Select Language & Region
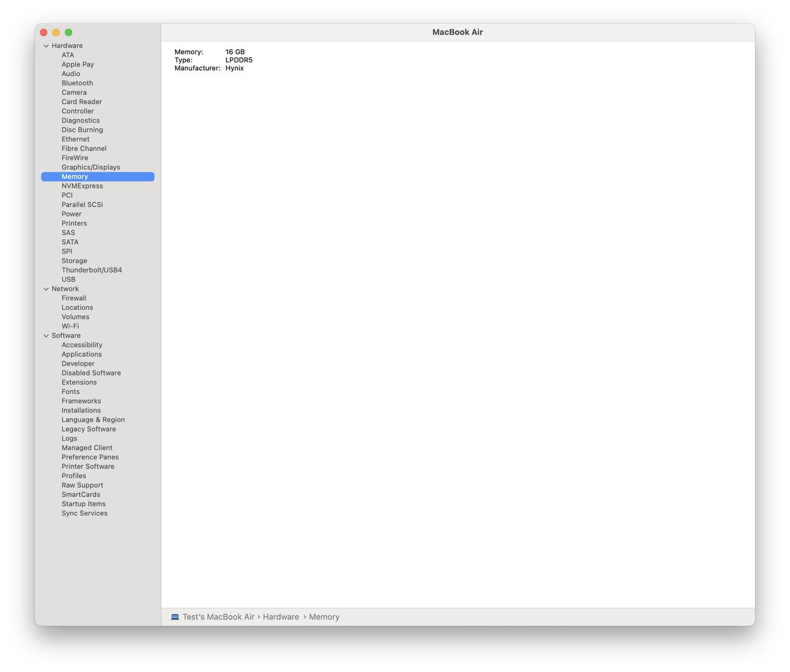This screenshot has width=790, height=672. pyautogui.click(x=93, y=419)
